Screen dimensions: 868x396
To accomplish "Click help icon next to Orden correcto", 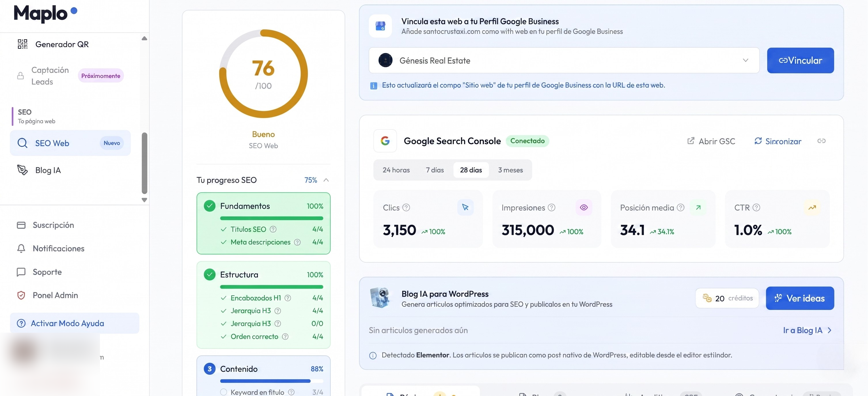I will point(285,337).
